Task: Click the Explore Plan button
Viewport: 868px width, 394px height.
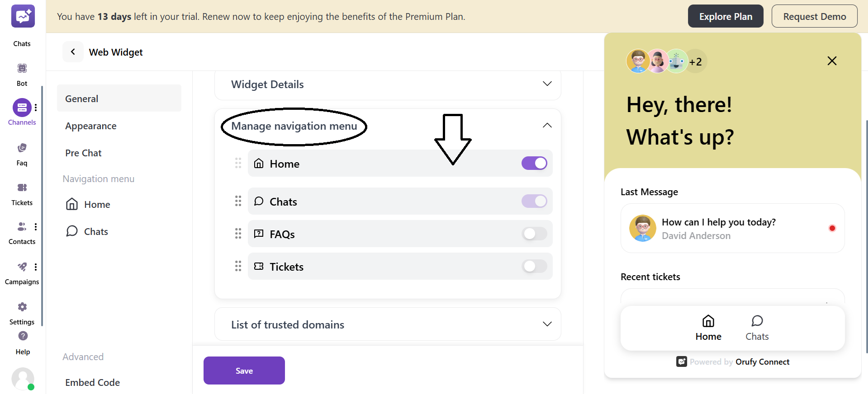Action: 725,16
